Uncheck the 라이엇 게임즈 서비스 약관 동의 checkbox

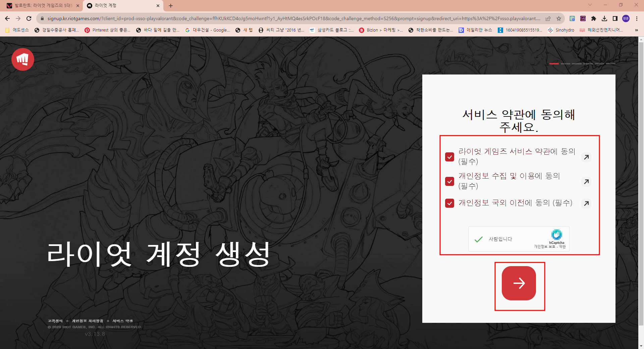point(449,157)
